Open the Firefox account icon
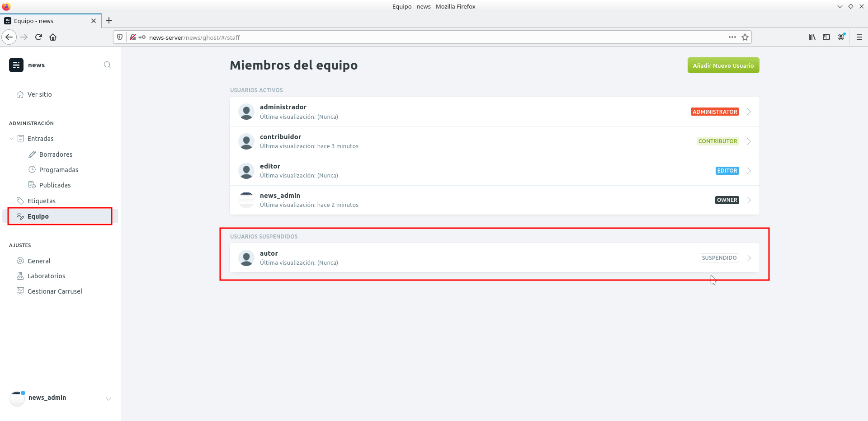The height and width of the screenshot is (421, 868). click(x=841, y=37)
